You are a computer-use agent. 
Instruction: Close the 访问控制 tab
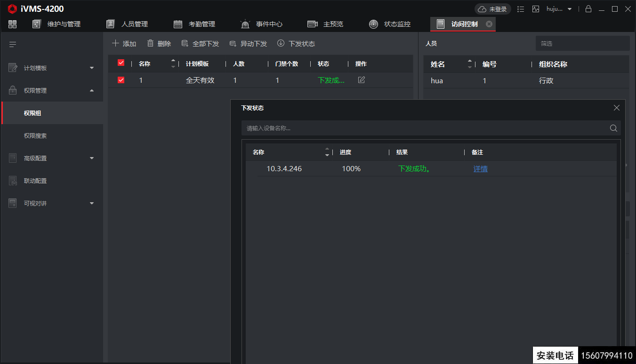tap(489, 24)
